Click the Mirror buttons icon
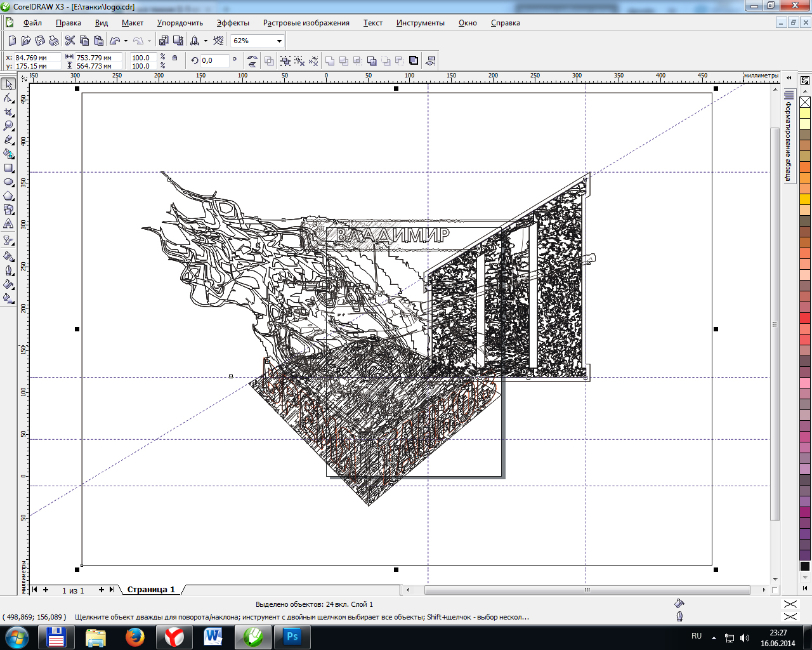The image size is (812, 650). pyautogui.click(x=252, y=61)
